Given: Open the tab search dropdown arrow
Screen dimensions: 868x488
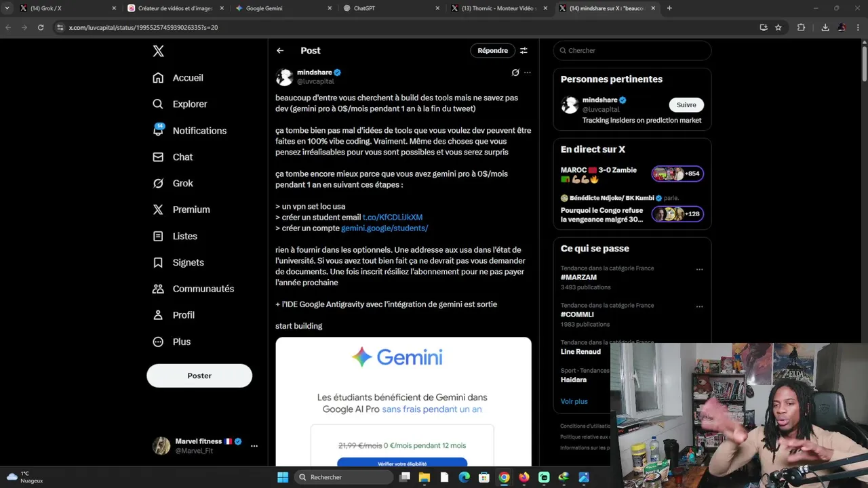Looking at the screenshot, I should 7,8.
